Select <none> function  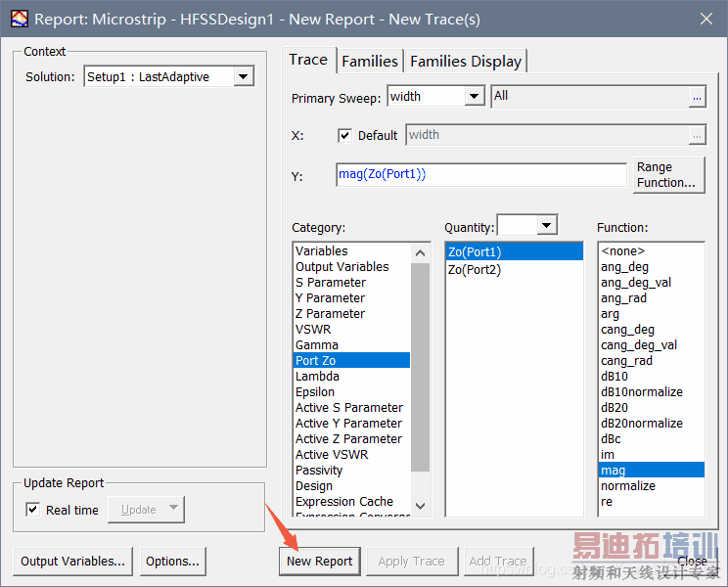click(x=651, y=251)
